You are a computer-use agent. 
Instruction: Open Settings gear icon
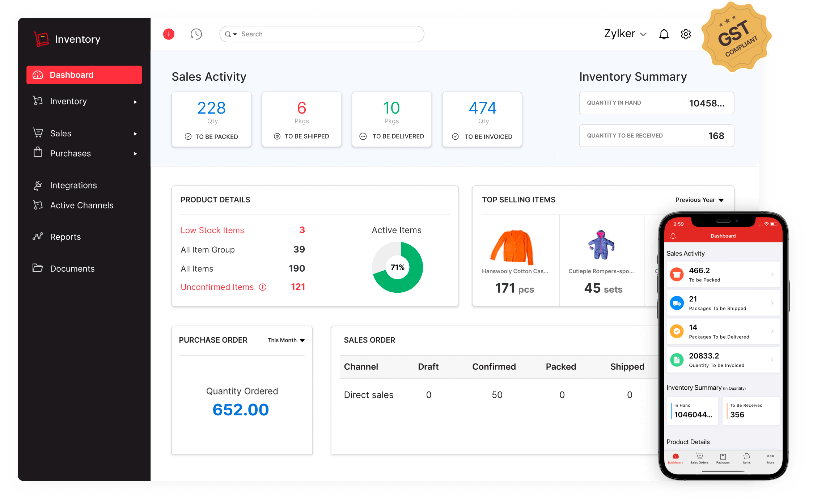686,33
